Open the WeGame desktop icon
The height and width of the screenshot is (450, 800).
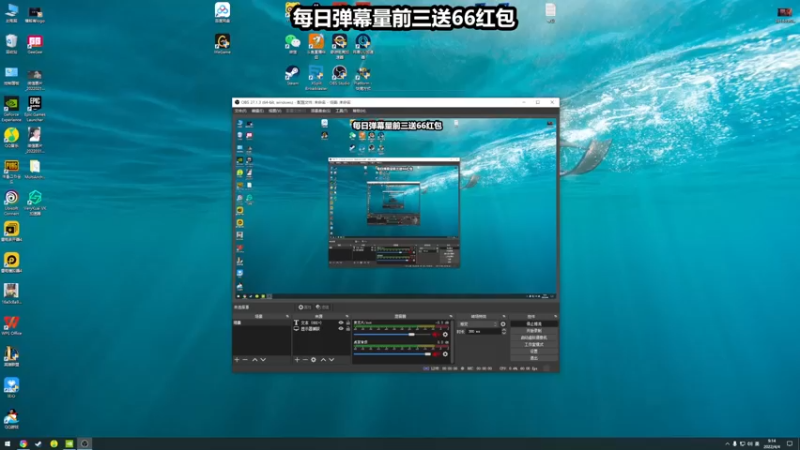click(222, 43)
